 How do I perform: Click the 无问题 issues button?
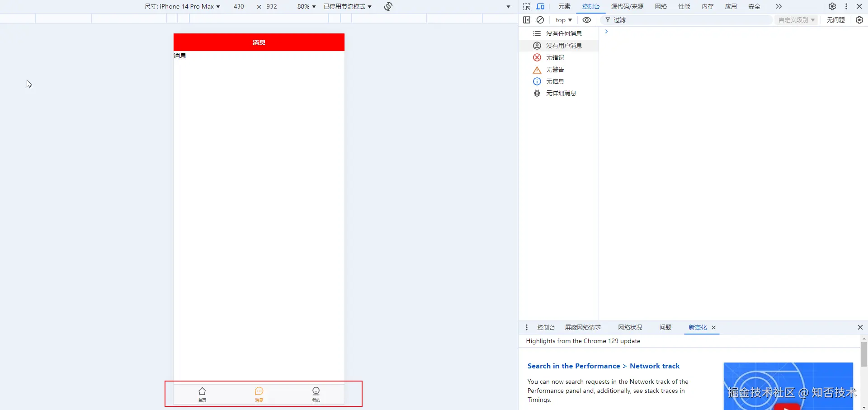coord(836,20)
